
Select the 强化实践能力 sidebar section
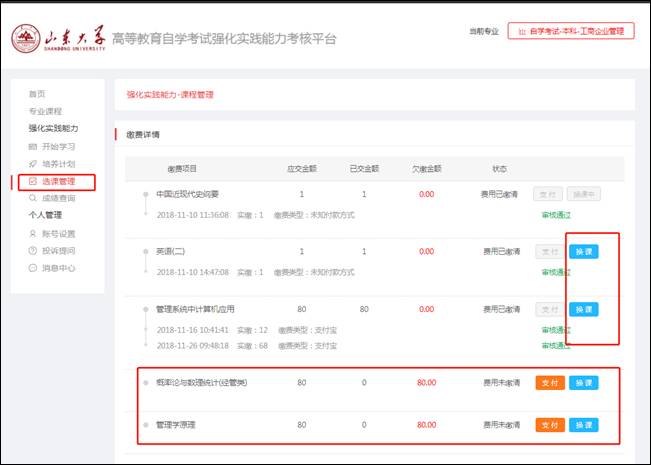point(53,129)
